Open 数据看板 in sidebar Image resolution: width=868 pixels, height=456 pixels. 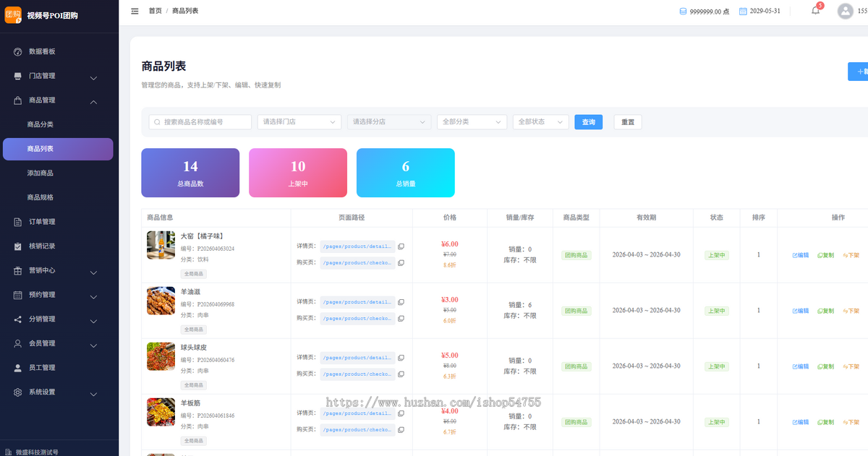pos(59,51)
